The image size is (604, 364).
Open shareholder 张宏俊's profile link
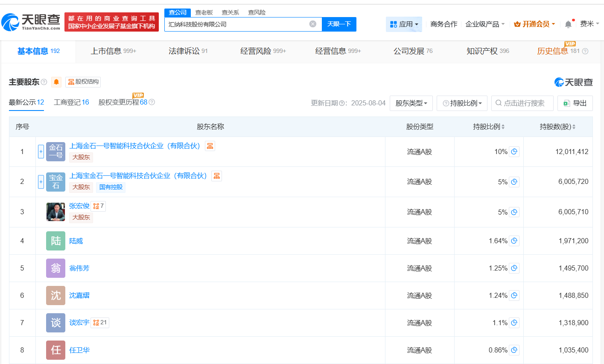(80, 206)
